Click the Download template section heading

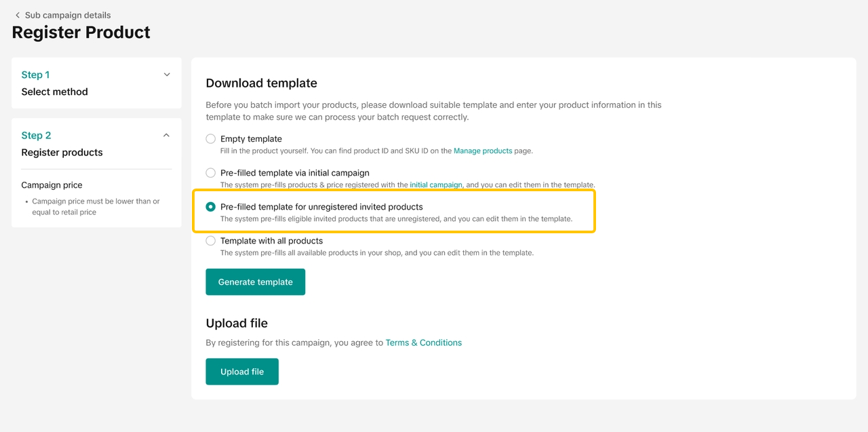(261, 83)
